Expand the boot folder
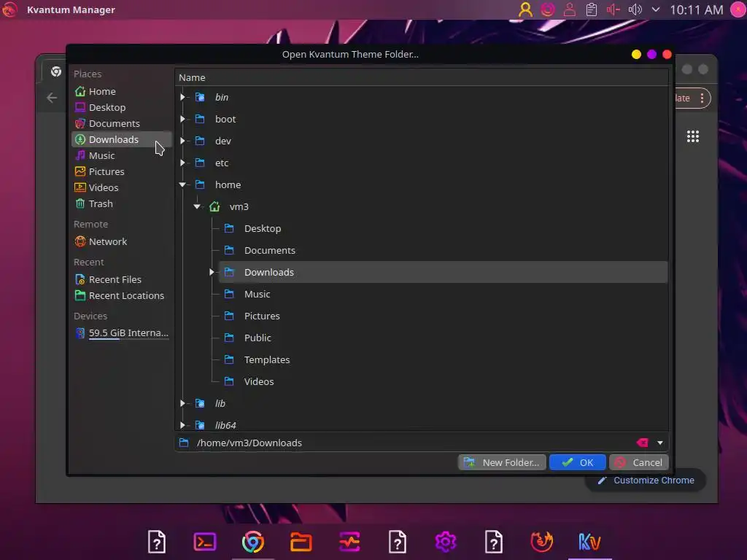Viewport: 747px width, 560px height. click(x=182, y=119)
